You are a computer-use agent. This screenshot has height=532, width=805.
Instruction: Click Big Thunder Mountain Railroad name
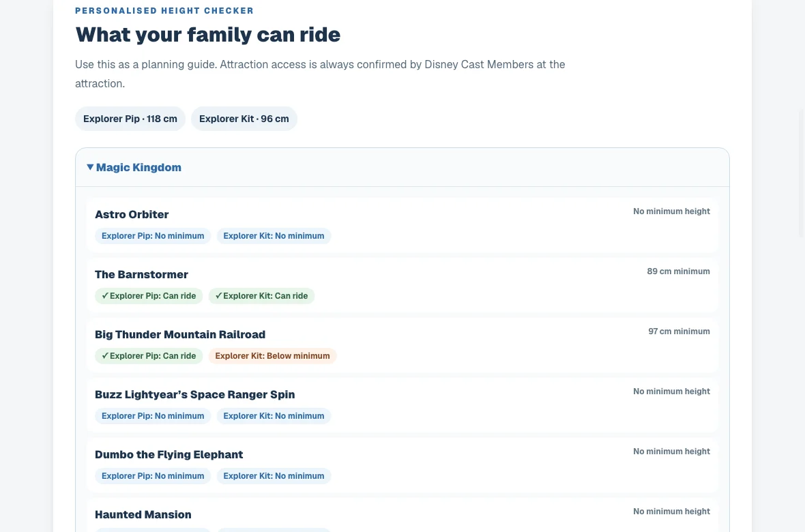tap(180, 335)
